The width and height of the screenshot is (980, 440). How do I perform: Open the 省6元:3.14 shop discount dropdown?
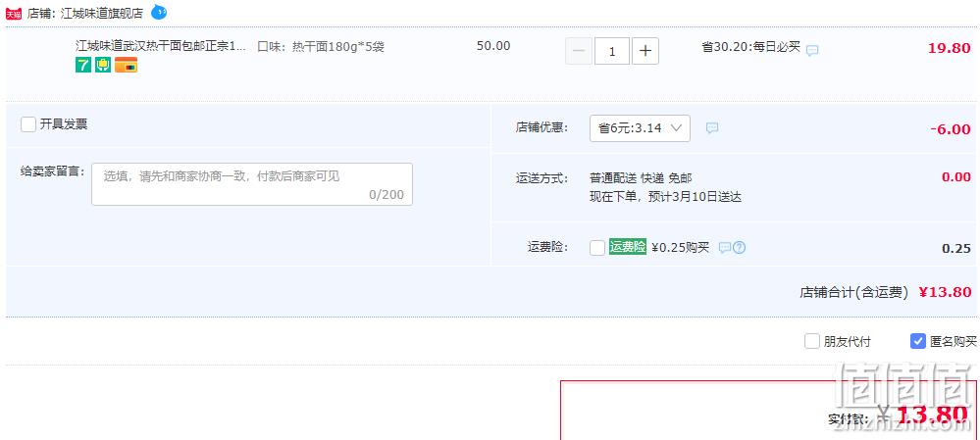pos(640,128)
